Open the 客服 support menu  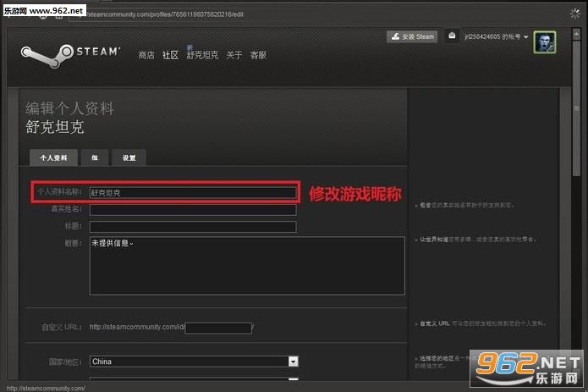258,55
